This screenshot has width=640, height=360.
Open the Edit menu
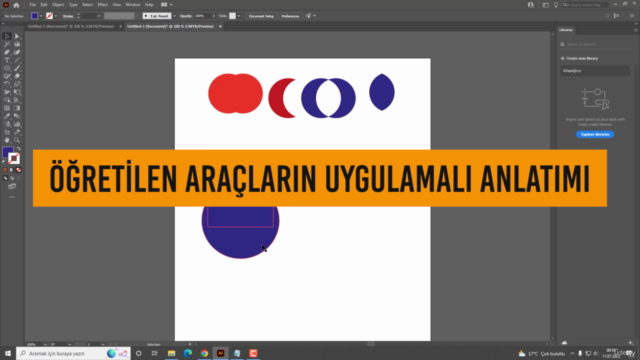[x=44, y=5]
